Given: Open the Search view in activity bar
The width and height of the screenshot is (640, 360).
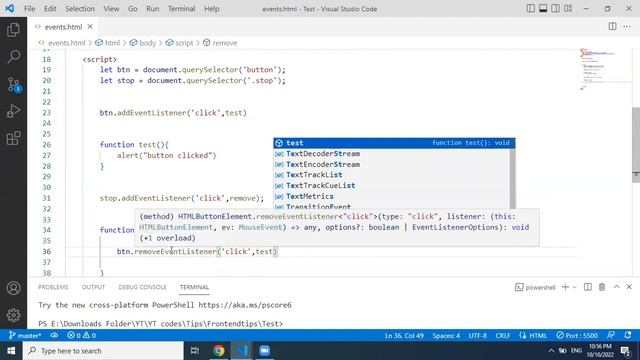Looking at the screenshot, I should pyautogui.click(x=13, y=57).
